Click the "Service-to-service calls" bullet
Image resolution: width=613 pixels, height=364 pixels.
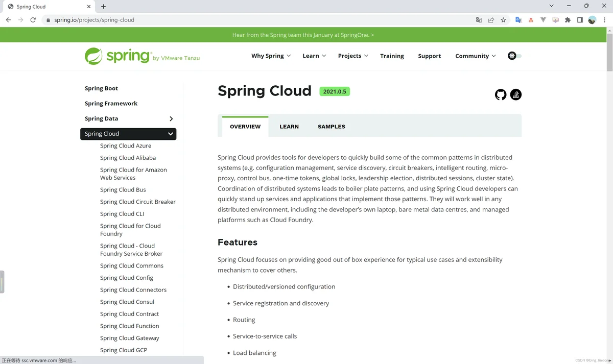tap(265, 336)
